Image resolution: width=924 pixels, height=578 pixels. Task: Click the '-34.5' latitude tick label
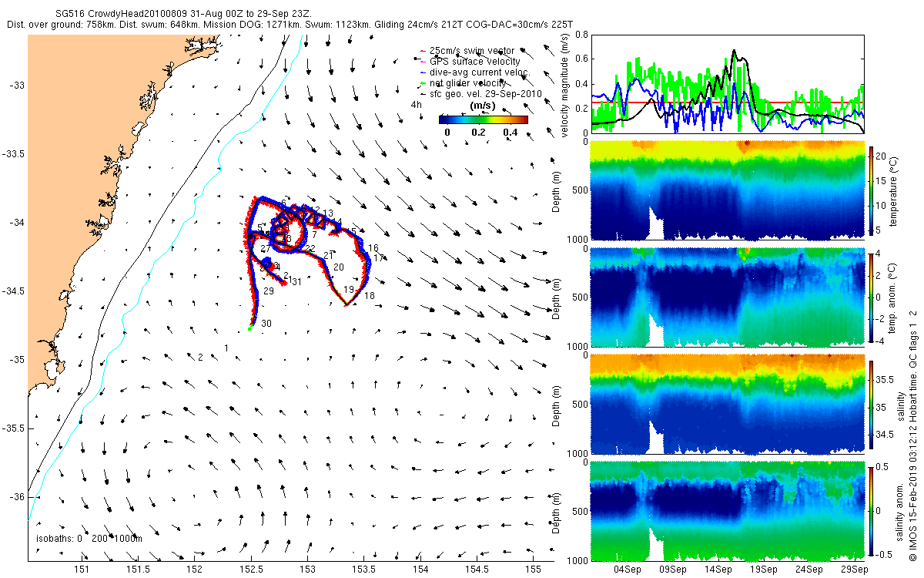coord(13,291)
